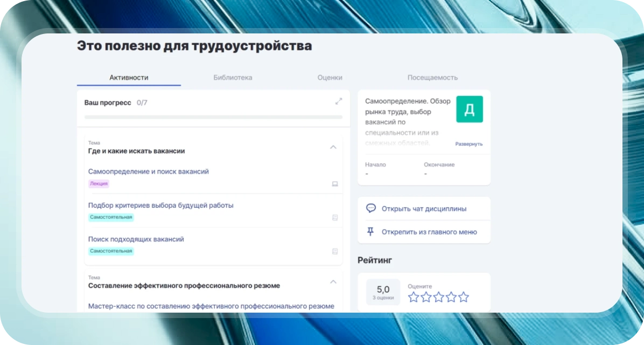The height and width of the screenshot is (345, 644).
Task: Click the Начало date label
Action: point(375,164)
